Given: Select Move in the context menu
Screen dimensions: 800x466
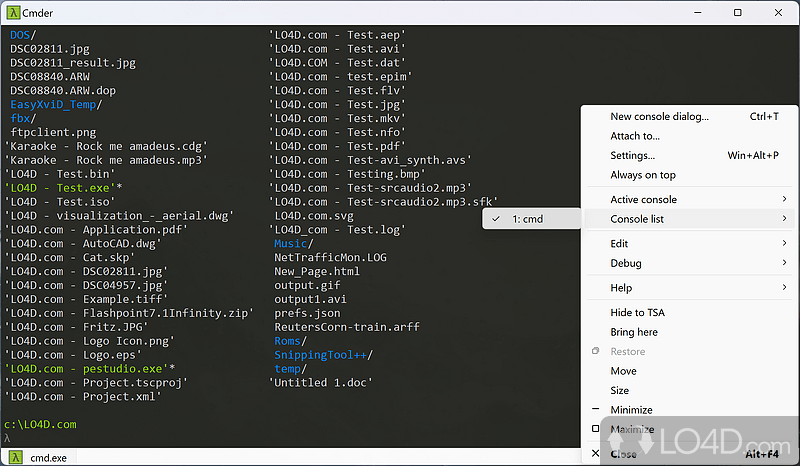Looking at the screenshot, I should coord(690,371).
